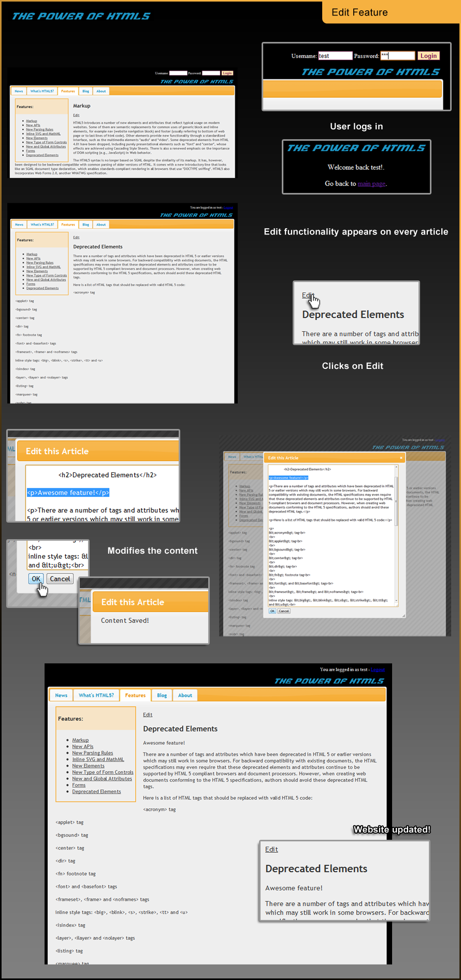Open Inline SVG and MathML in the updated page's sidebar
The height and width of the screenshot is (980, 461).
coord(98,760)
